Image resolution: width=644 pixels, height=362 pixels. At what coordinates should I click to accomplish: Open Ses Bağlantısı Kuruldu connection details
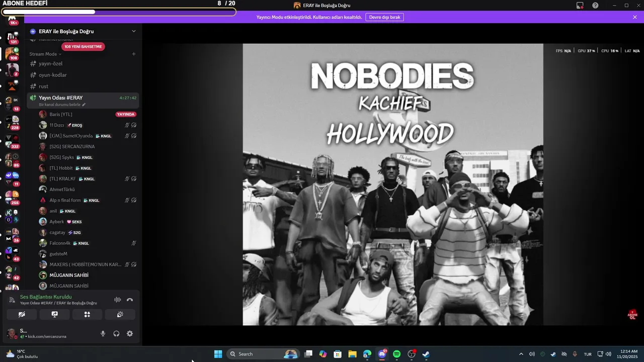pyautogui.click(x=46, y=297)
